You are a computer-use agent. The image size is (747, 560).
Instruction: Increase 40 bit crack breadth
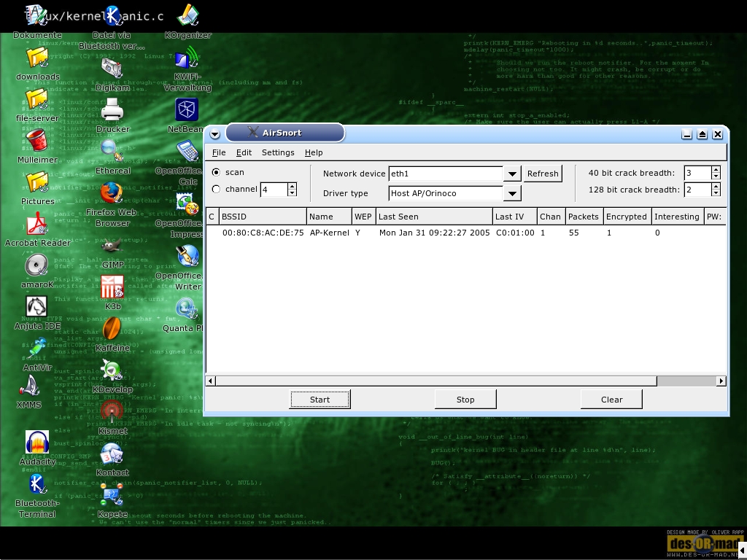pyautogui.click(x=716, y=169)
